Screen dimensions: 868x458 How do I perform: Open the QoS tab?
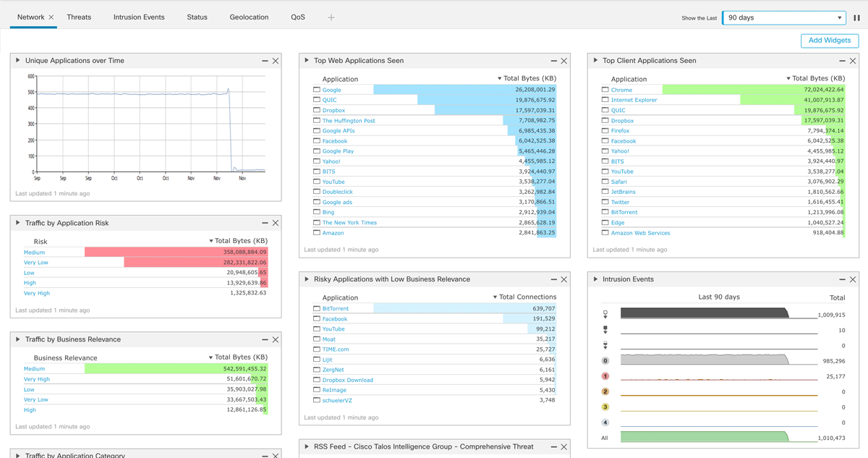[x=298, y=17]
